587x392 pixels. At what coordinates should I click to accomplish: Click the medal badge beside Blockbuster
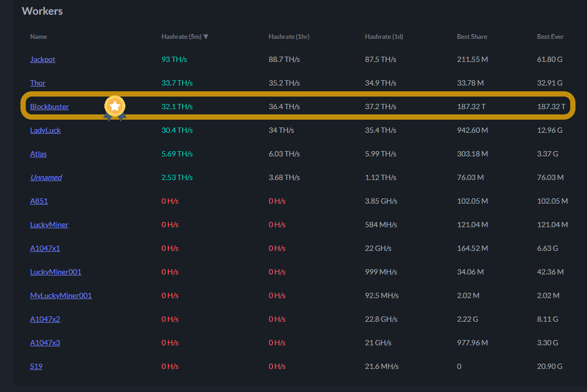[115, 108]
